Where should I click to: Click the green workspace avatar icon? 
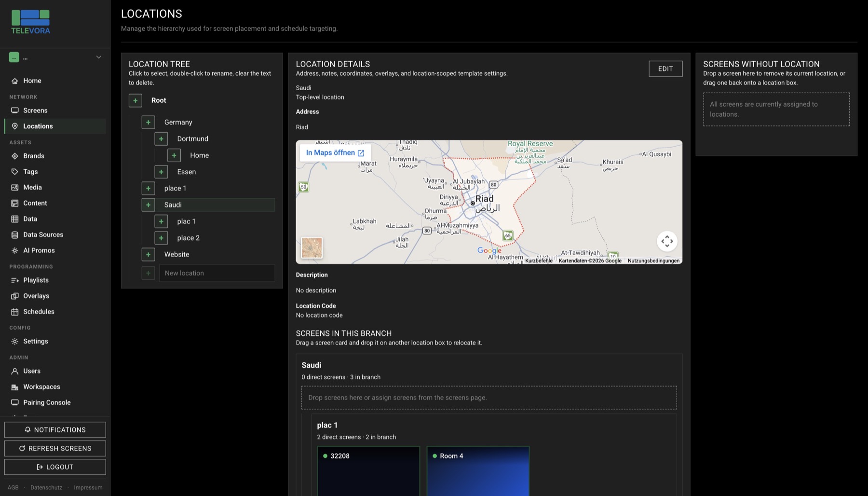pyautogui.click(x=14, y=57)
